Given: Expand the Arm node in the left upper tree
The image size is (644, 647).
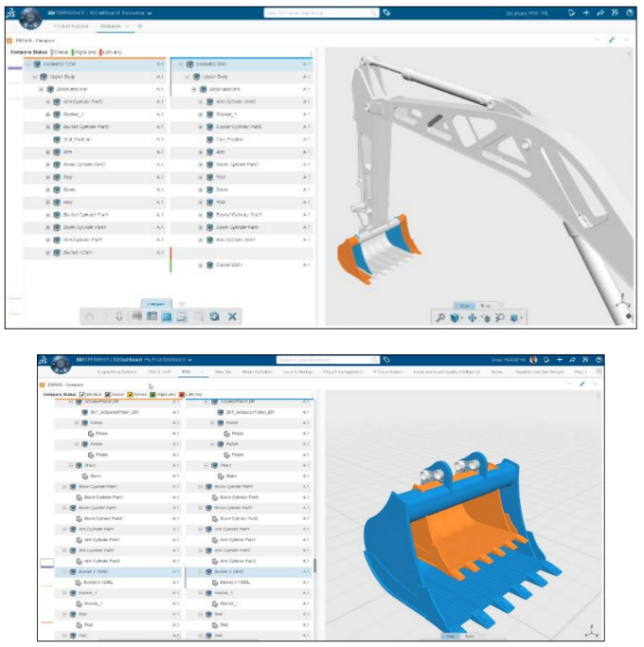Looking at the screenshot, I should coord(48,152).
